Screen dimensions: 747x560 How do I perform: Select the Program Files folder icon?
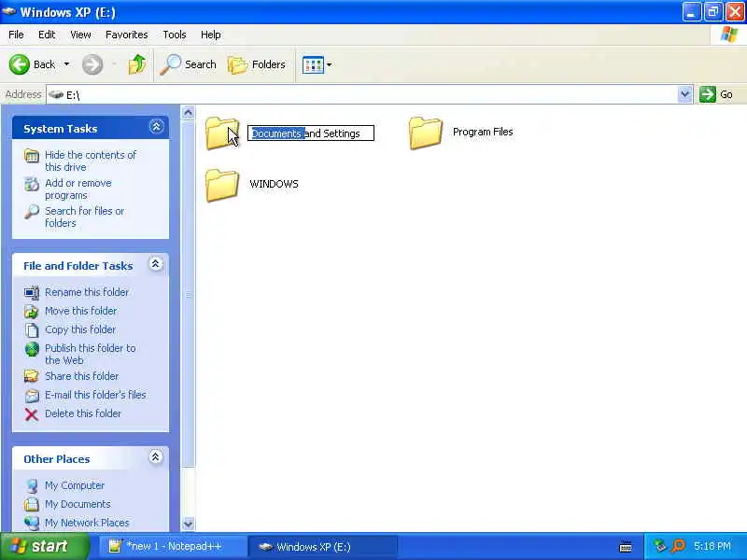tap(425, 133)
